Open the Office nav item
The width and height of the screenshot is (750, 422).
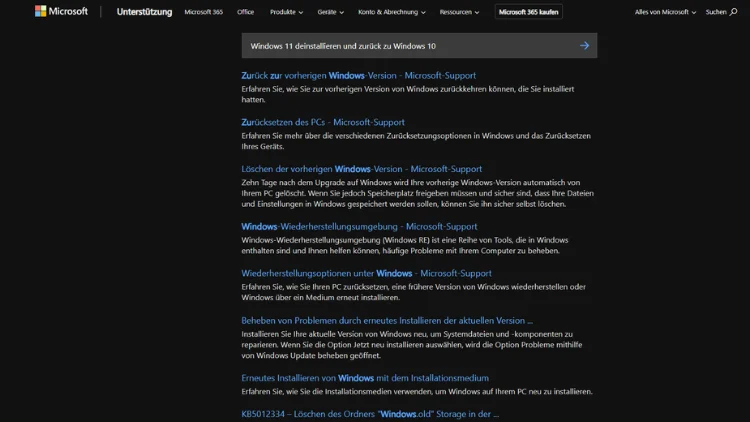pyautogui.click(x=245, y=12)
